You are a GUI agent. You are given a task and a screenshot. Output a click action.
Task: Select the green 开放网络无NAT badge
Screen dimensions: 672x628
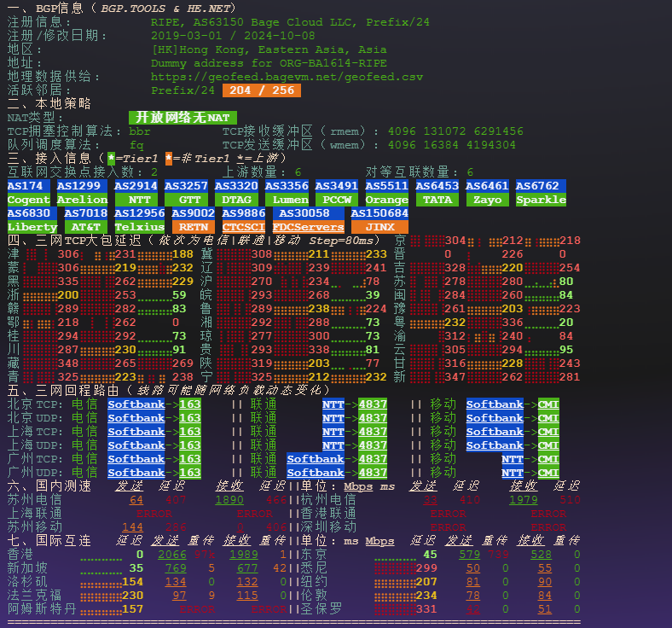click(182, 117)
